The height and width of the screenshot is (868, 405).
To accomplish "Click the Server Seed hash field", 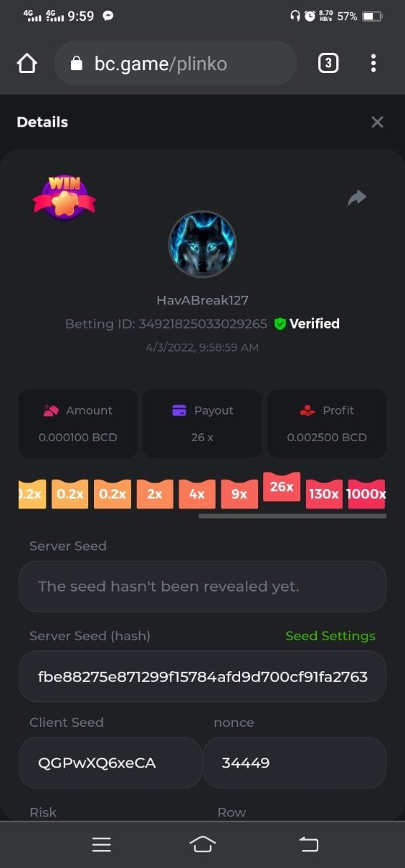I will [202, 676].
